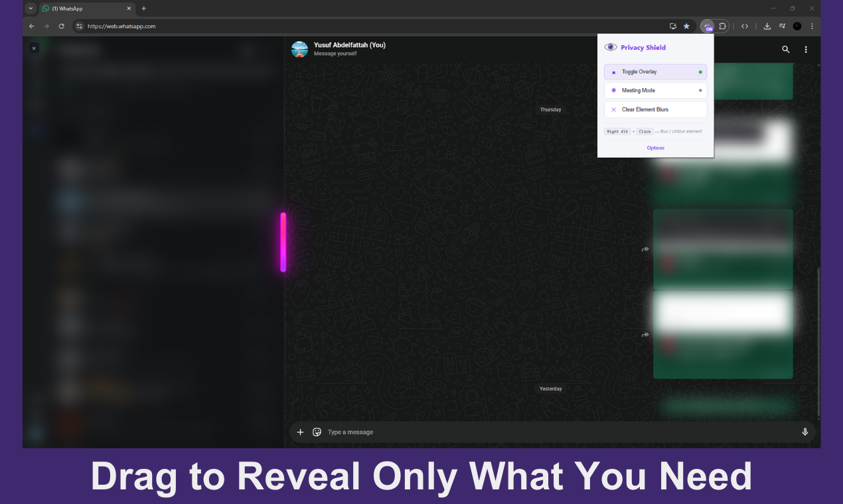Click the Right Alt key hint
The height and width of the screenshot is (504, 843).
(617, 131)
